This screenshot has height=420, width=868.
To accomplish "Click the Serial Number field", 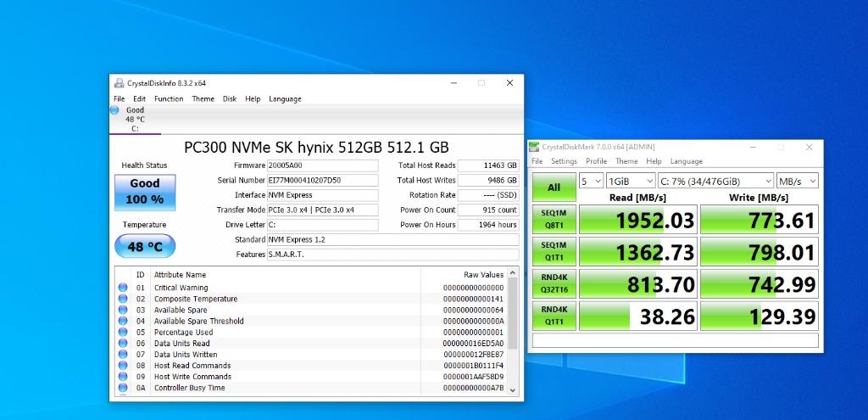I will [323, 180].
